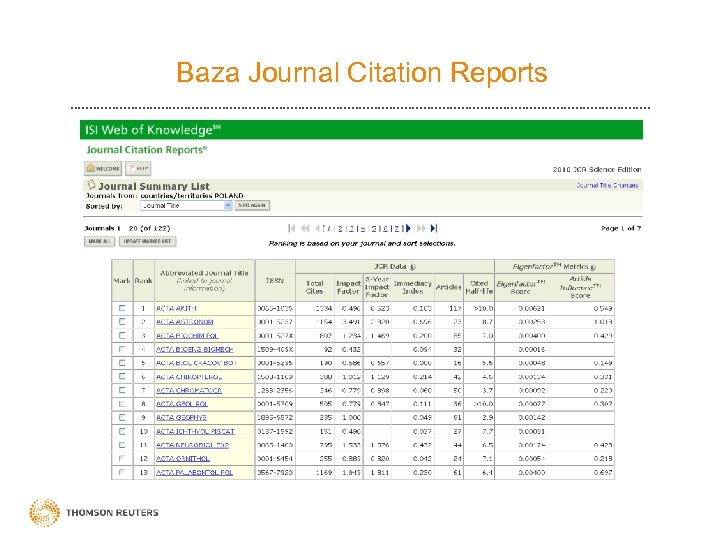Click the Impact Factor column header
Screen dimensions: 720x540
click(x=349, y=287)
